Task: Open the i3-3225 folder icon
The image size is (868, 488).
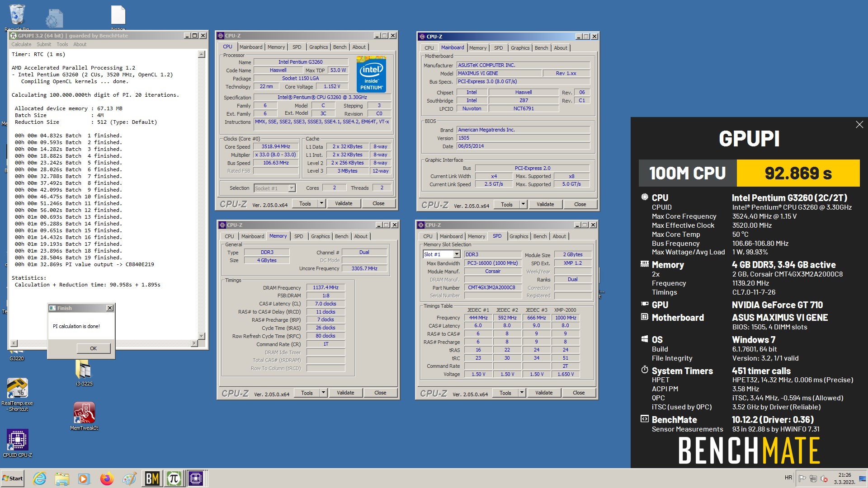Action: click(84, 373)
